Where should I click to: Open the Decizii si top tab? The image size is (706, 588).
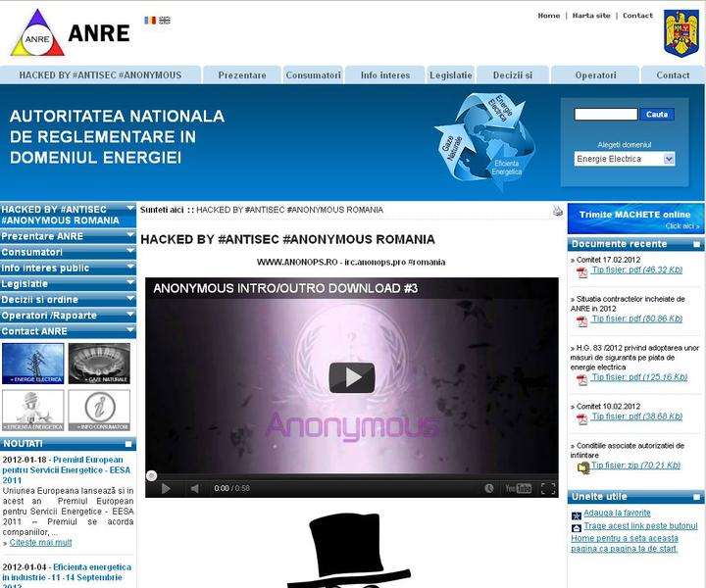tap(513, 75)
